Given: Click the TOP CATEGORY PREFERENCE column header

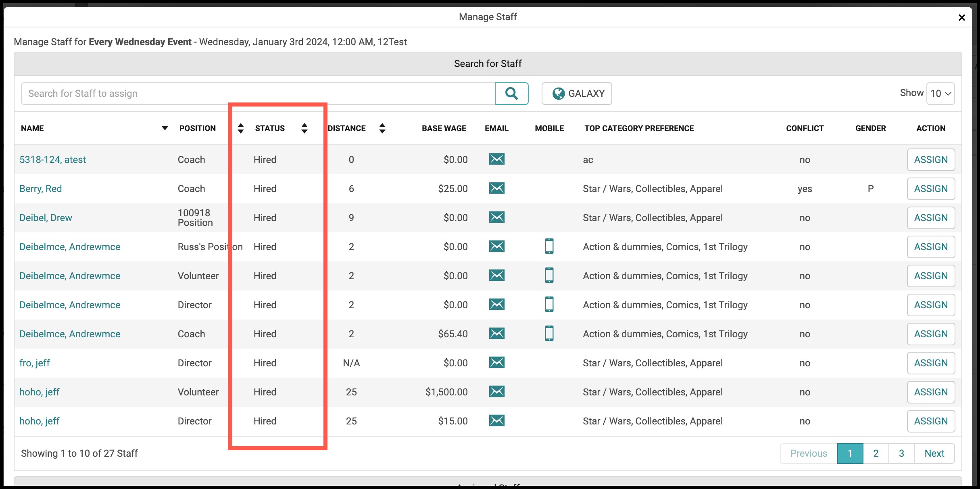Looking at the screenshot, I should point(639,128).
